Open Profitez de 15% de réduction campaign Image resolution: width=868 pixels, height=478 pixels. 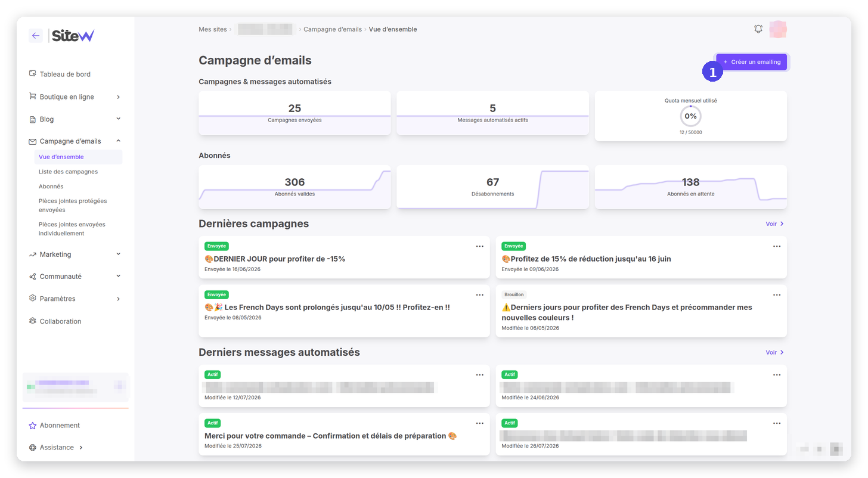coord(586,259)
